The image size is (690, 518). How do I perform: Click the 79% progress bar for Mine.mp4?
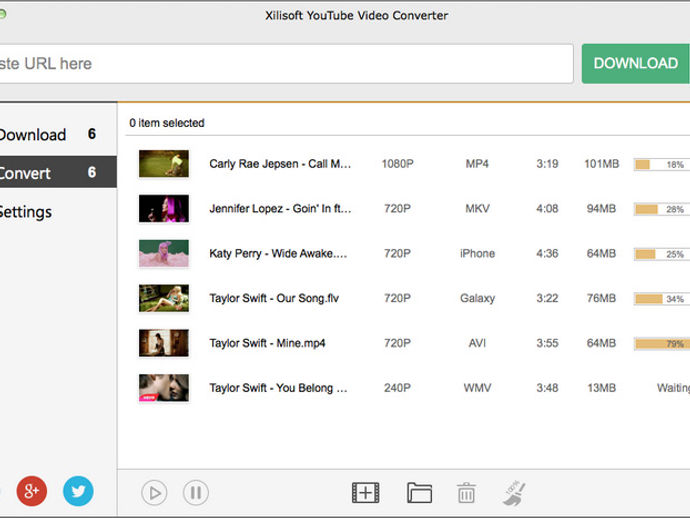[x=662, y=344]
